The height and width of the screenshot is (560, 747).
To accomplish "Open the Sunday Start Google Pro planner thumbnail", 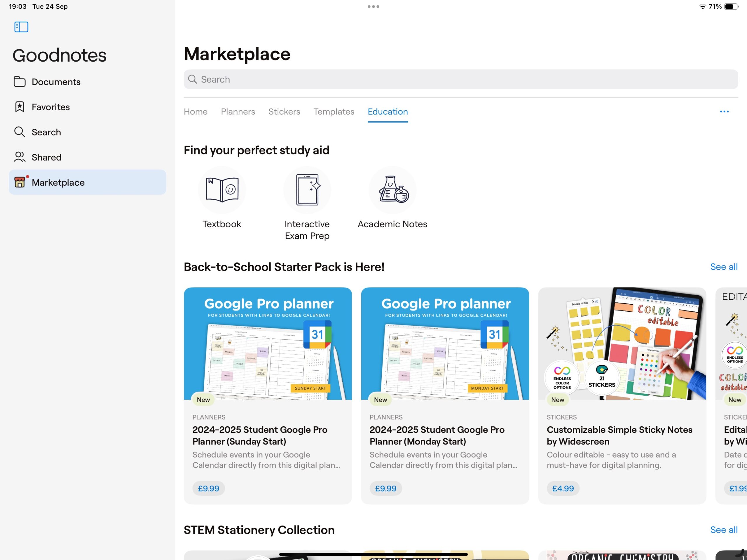I will (x=268, y=343).
